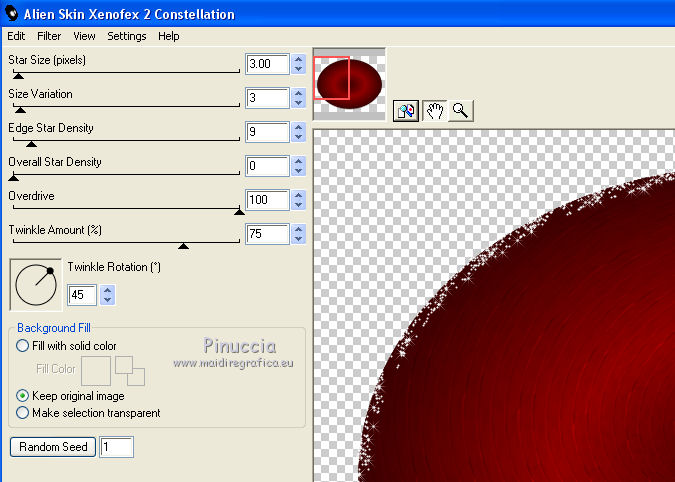Decrease Size Variation with down arrow

(298, 103)
